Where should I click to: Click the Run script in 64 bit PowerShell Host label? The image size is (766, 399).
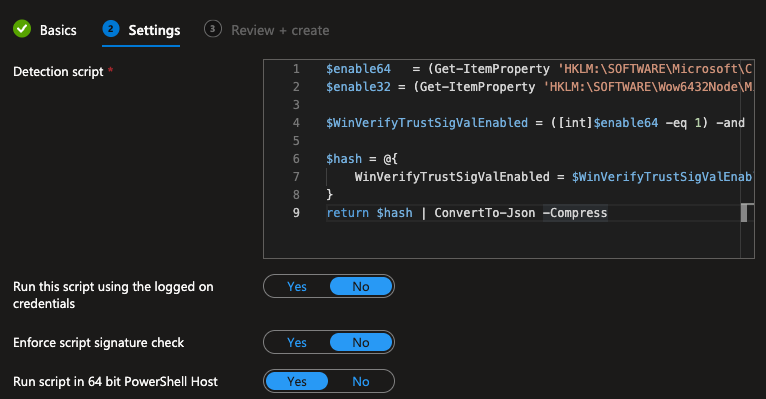tap(115, 381)
